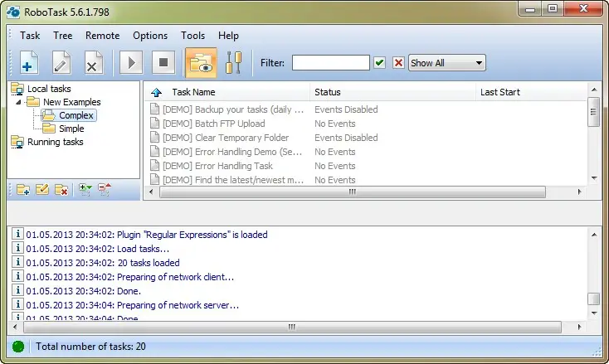
Task: Start the selected task with the play button
Action: pyautogui.click(x=131, y=62)
